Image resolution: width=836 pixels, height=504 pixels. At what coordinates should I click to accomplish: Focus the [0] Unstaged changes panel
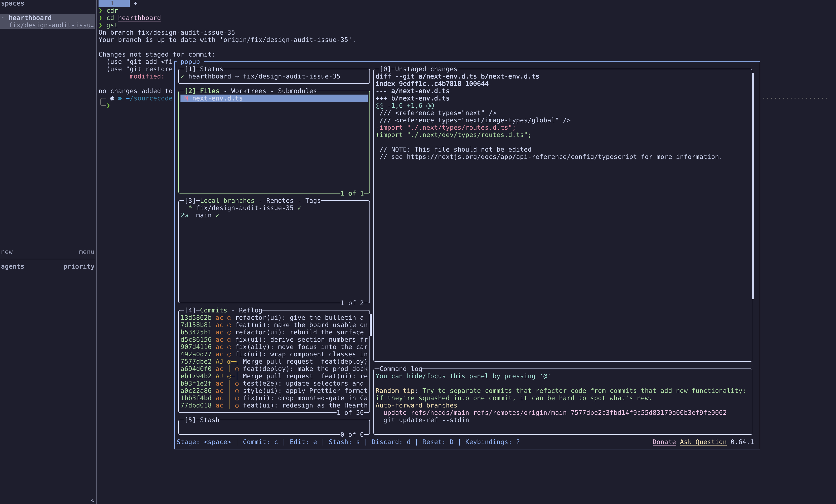tap(418, 69)
